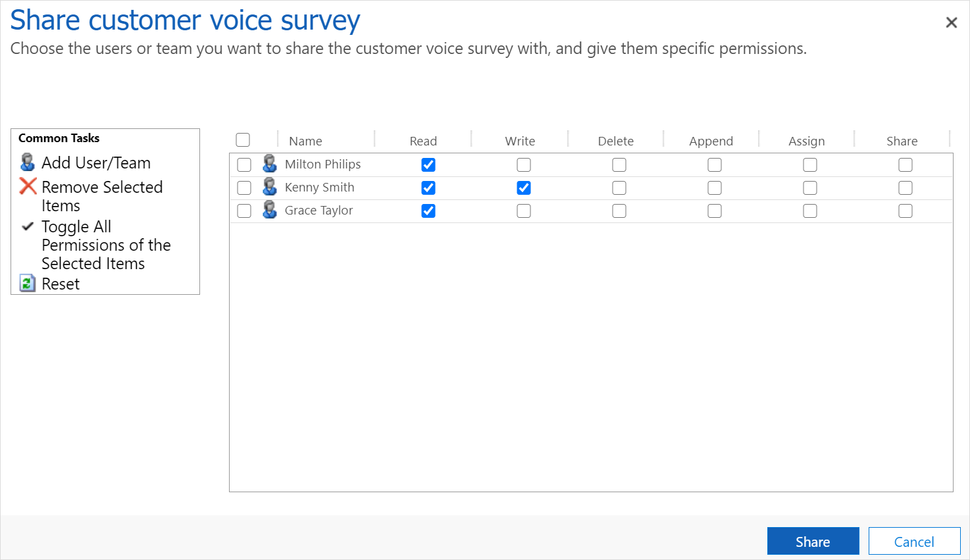The height and width of the screenshot is (560, 970).
Task: Click the name Kenny Smith
Action: [319, 187]
